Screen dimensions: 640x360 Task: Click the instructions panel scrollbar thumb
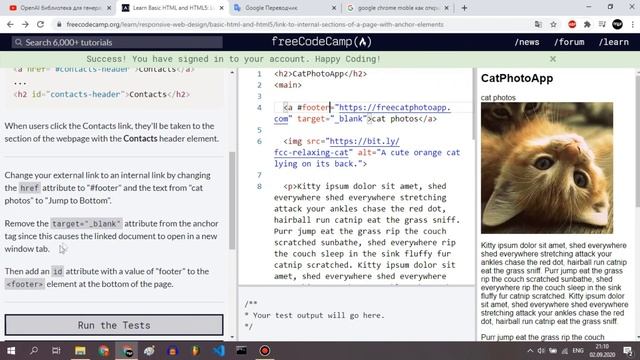[x=232, y=200]
